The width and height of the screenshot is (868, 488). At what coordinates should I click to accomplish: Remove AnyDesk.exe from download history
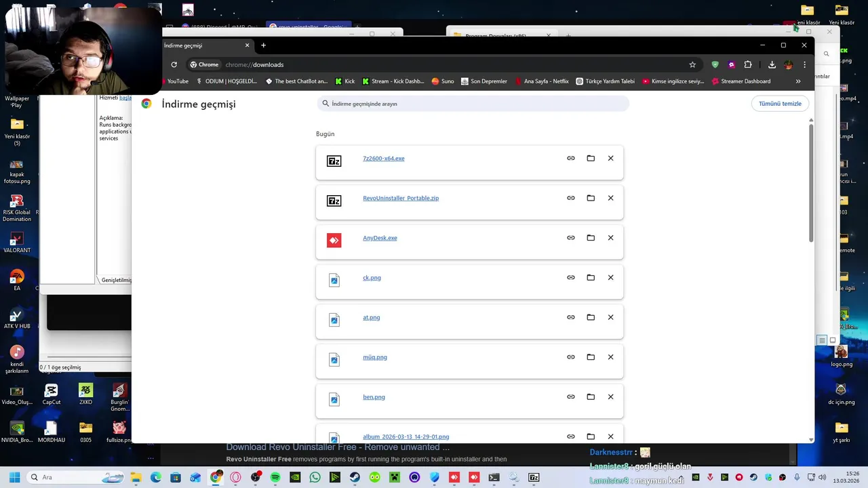pyautogui.click(x=610, y=238)
